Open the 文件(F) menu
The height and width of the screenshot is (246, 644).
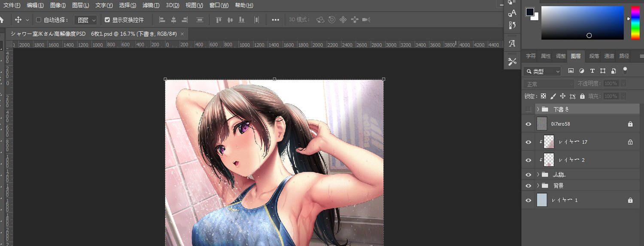click(12, 5)
